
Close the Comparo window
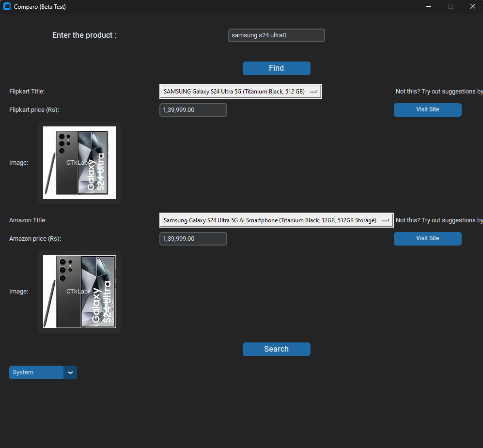pyautogui.click(x=472, y=7)
